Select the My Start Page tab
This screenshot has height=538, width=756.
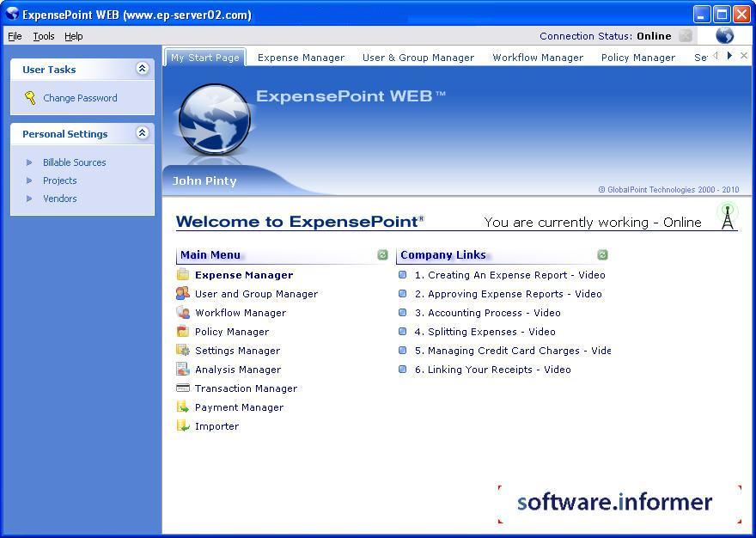tap(205, 58)
